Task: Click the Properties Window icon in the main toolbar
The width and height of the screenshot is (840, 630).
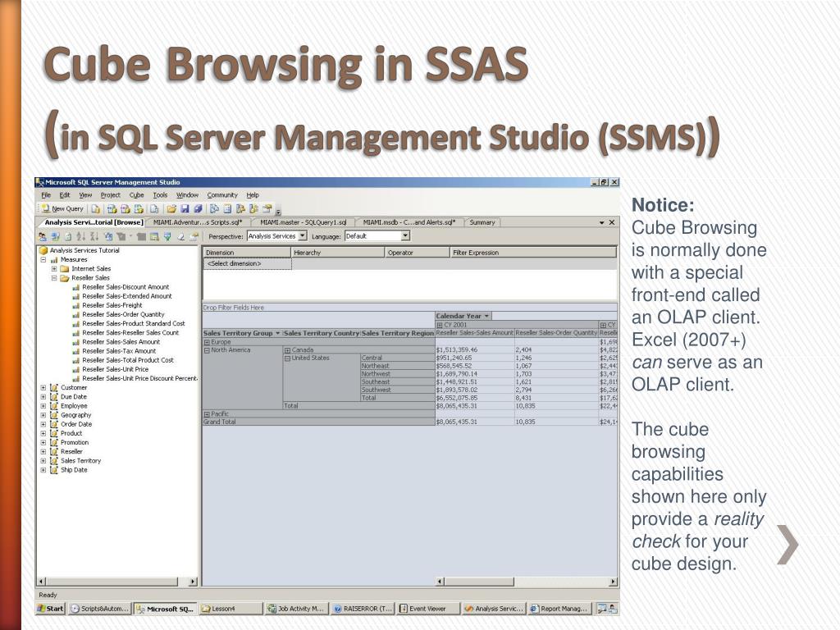Action: click(267, 208)
